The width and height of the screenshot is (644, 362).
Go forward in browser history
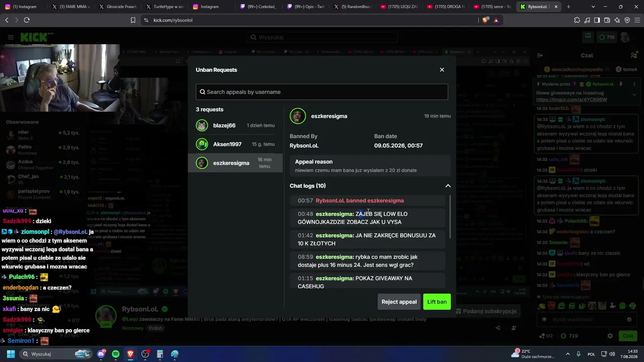[16, 20]
